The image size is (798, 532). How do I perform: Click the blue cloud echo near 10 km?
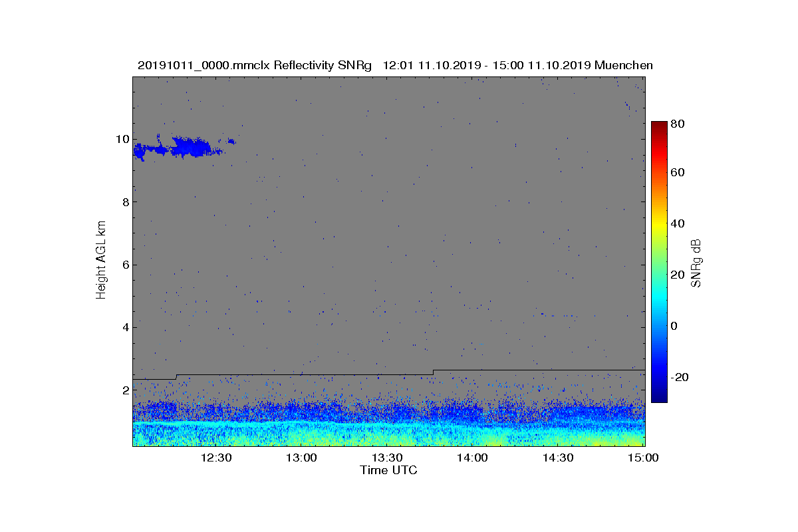pyautogui.click(x=183, y=147)
